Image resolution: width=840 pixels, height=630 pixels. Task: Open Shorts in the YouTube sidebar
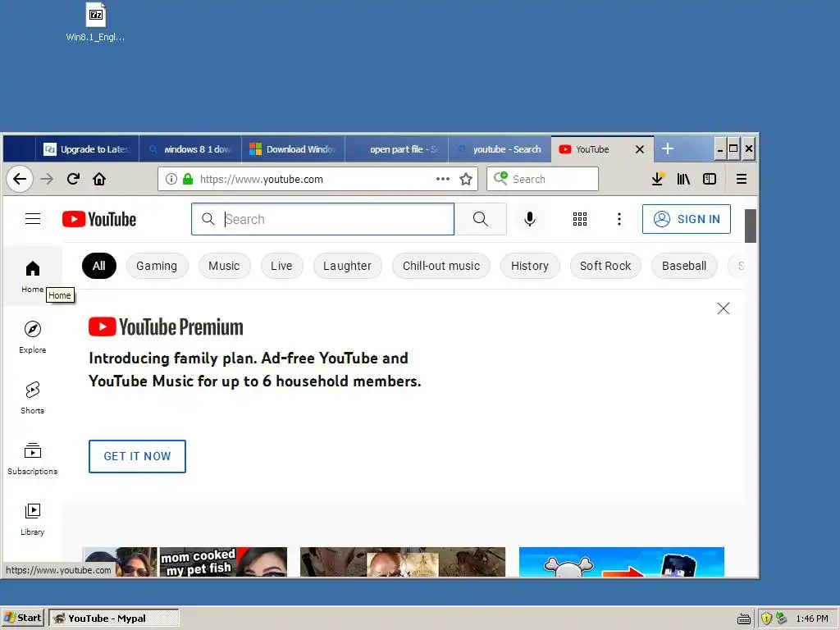coord(33,398)
